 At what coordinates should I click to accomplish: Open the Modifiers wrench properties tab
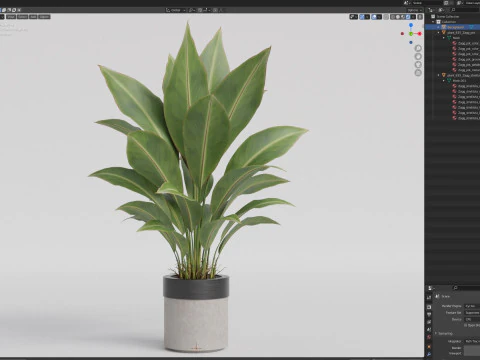tap(429, 354)
